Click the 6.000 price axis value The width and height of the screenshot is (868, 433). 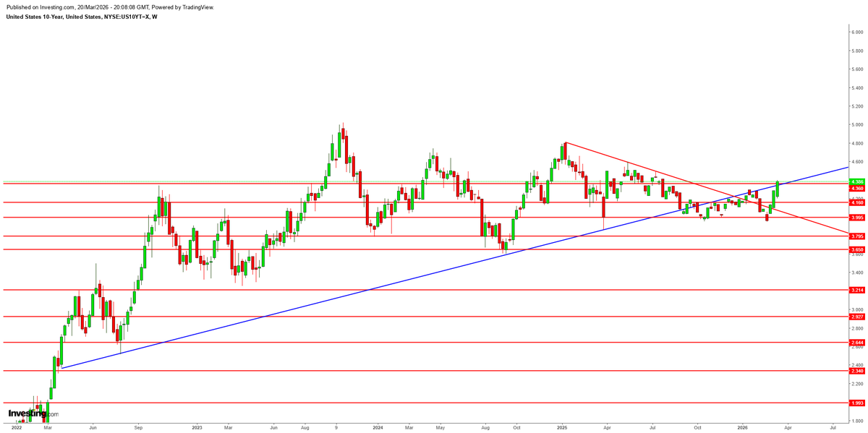tap(857, 33)
